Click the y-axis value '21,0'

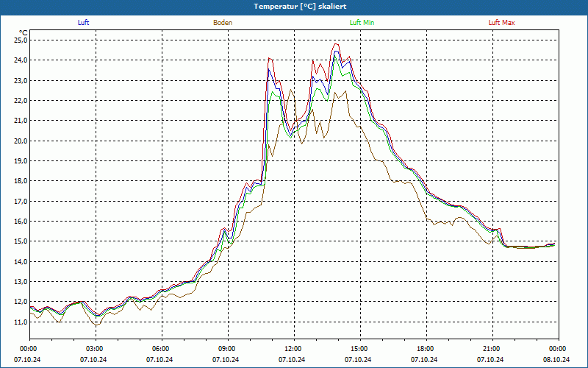21,121
